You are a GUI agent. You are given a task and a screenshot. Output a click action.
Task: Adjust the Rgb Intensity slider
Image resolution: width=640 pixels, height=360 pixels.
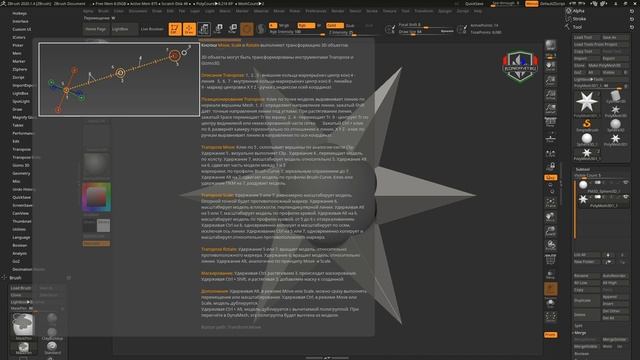[x=297, y=32]
